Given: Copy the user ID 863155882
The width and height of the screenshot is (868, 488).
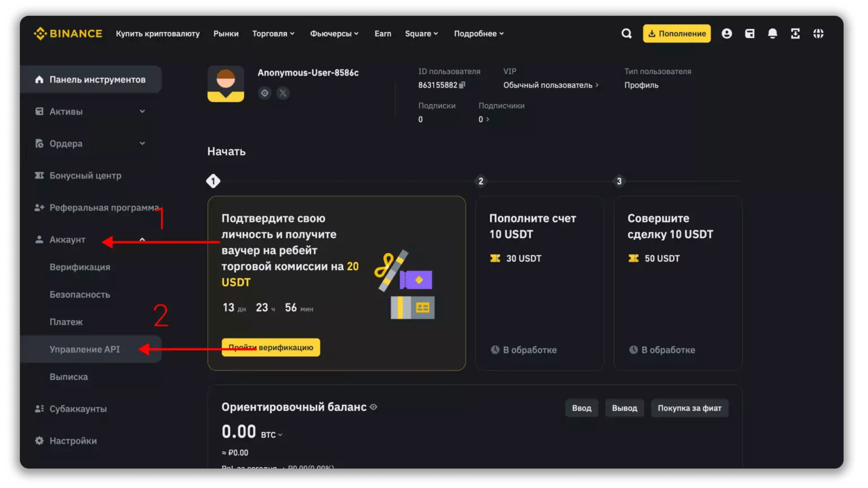Looking at the screenshot, I should pos(462,85).
